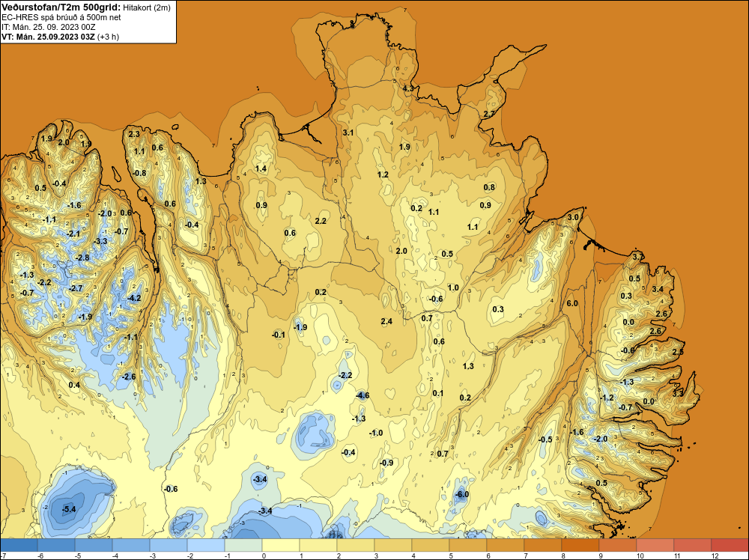Click the legend number 11
Viewport: 749px width, 560px height.
(x=677, y=556)
